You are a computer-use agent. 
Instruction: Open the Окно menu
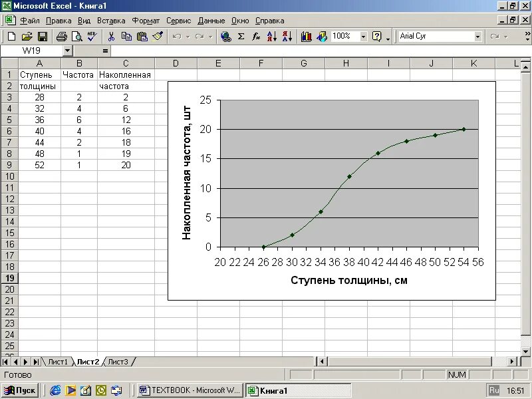(240, 21)
